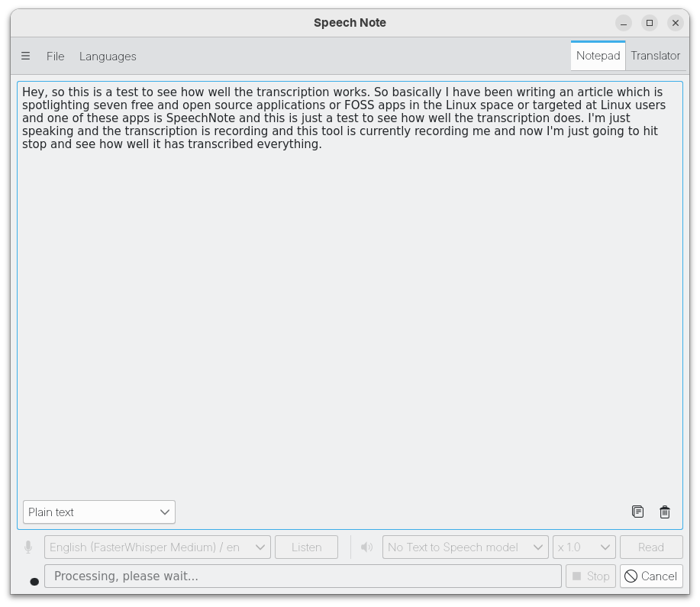The width and height of the screenshot is (700, 607).
Task: Click the microphone icon
Action: 28,547
